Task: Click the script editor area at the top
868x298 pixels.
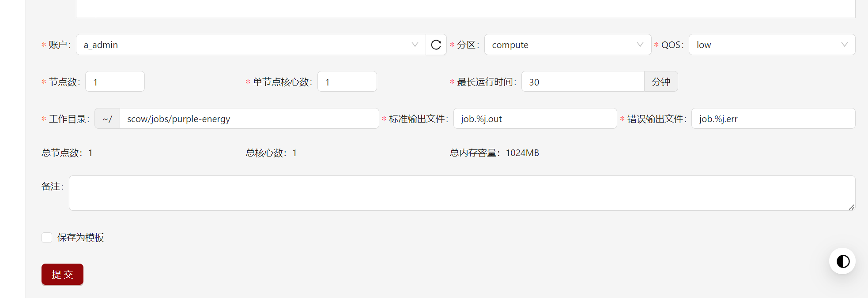Action: coord(475,8)
